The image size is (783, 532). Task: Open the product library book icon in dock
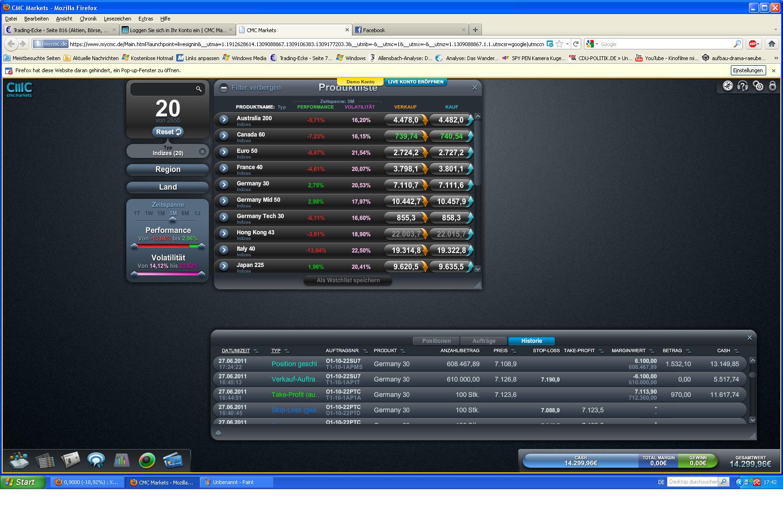(19, 461)
